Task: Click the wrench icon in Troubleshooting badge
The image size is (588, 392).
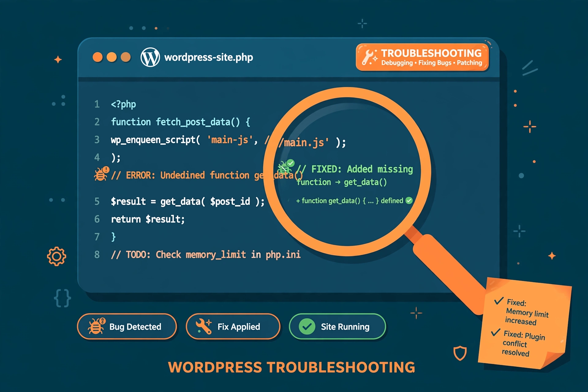Action: click(369, 57)
